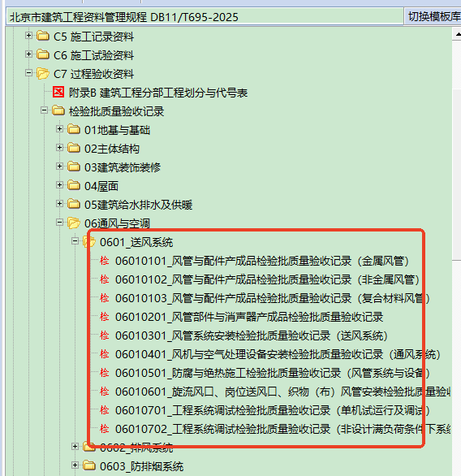The height and width of the screenshot is (476, 461).
Task: Click the red 检 icon of record 06010701
Action: 105,410
